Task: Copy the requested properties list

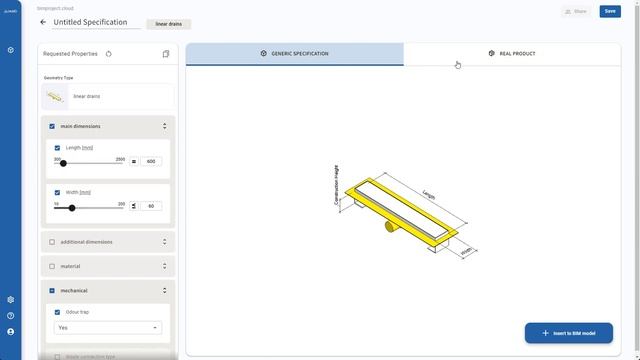Action: point(166,53)
